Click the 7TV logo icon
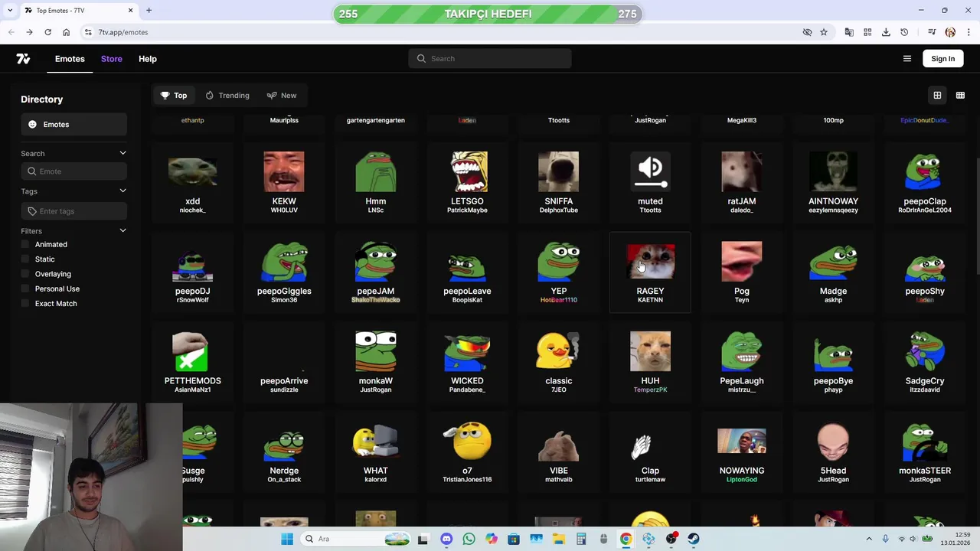 pos(23,59)
